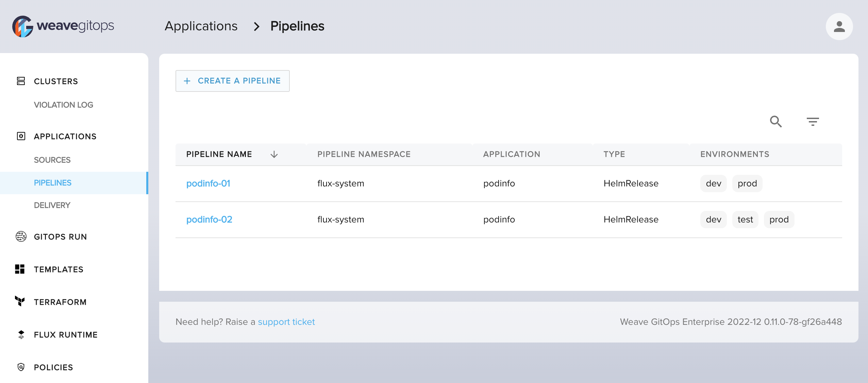Viewport: 868px width, 383px height.
Task: Click the Clusters icon in sidebar
Action: (20, 81)
